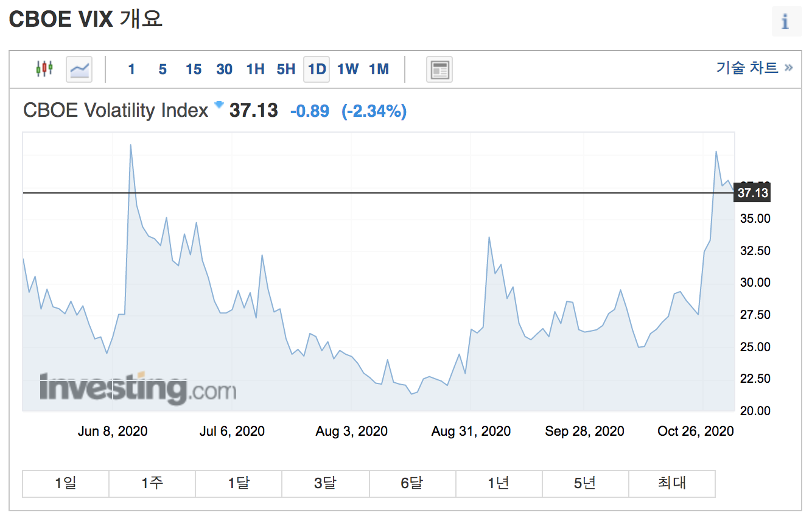This screenshot has width=812, height=521.
Task: Click the CBOE VIX 개요 heading
Action: click(x=86, y=19)
